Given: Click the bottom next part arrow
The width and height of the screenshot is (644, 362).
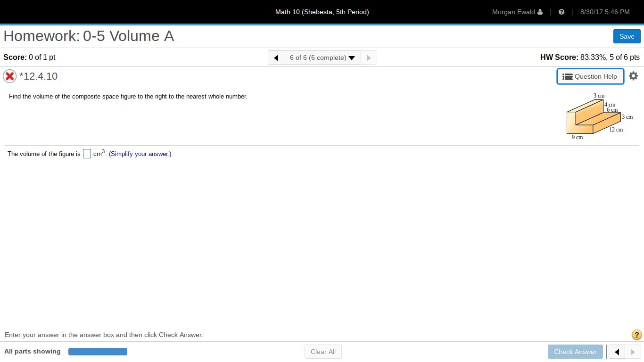Looking at the screenshot, I should tap(633, 352).
